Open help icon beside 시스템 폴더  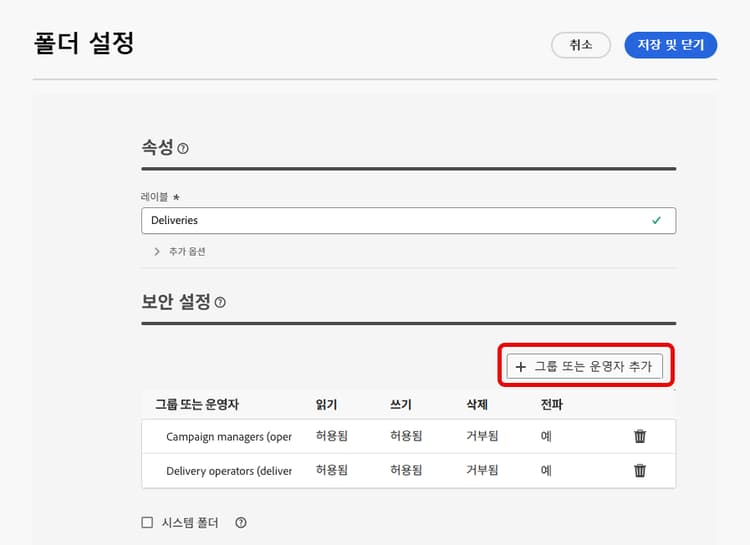pyautogui.click(x=241, y=523)
